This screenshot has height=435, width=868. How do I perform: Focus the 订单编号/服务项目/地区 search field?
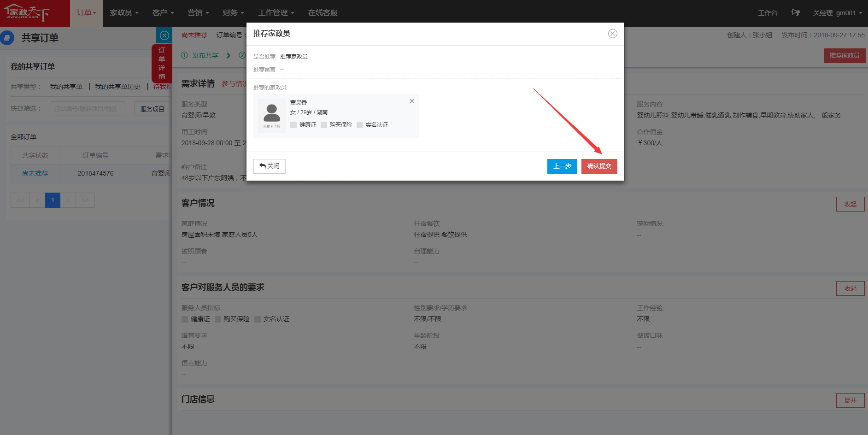88,109
